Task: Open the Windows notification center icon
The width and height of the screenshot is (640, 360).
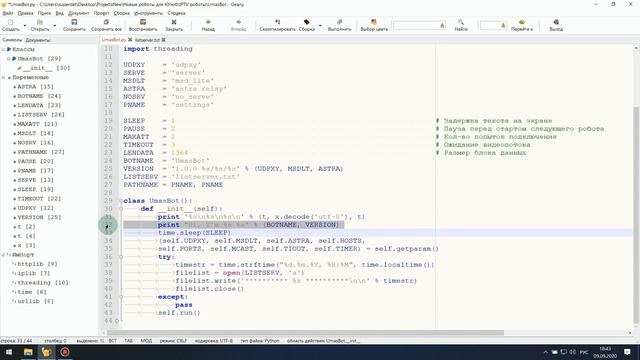Action: tap(627, 352)
